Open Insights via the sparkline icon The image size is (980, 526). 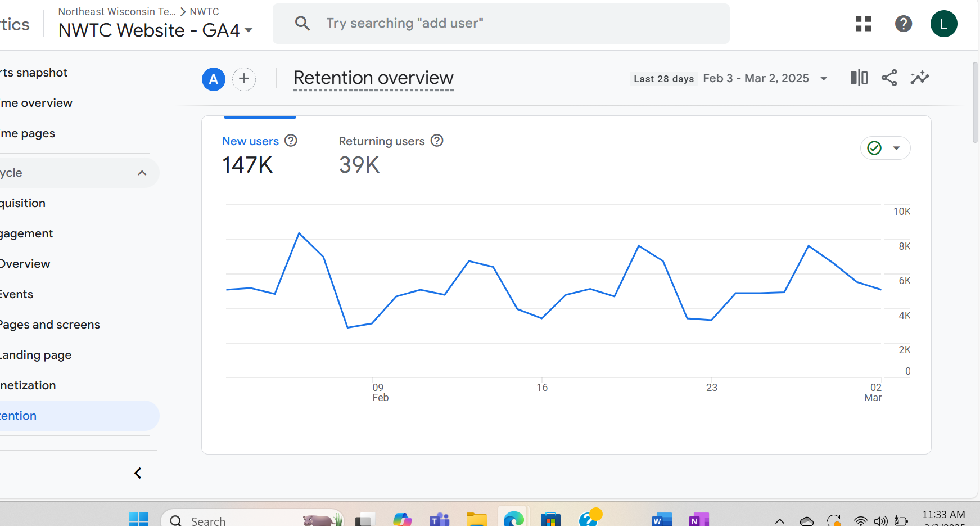pos(919,78)
